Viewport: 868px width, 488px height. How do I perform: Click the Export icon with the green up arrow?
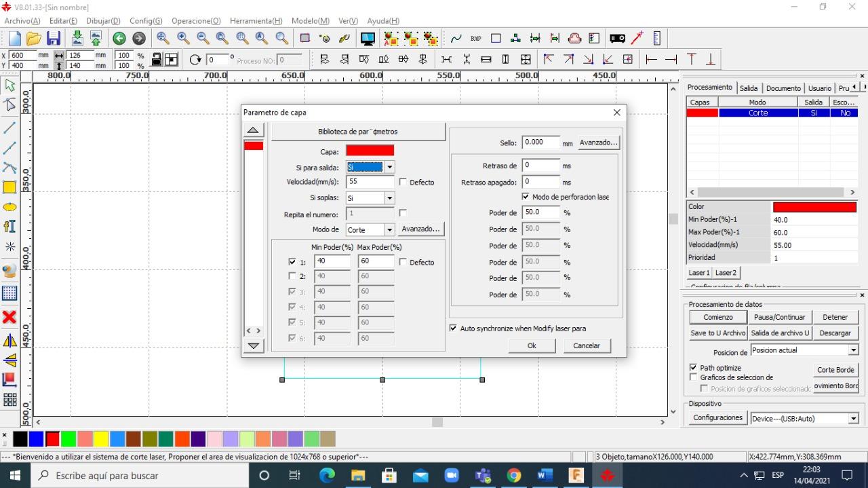(x=96, y=39)
